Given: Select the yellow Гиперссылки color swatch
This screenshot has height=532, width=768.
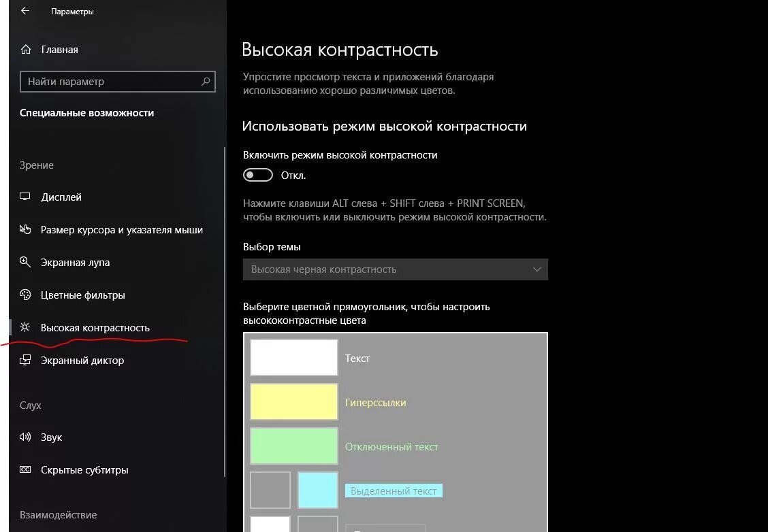Looking at the screenshot, I should (x=293, y=401).
